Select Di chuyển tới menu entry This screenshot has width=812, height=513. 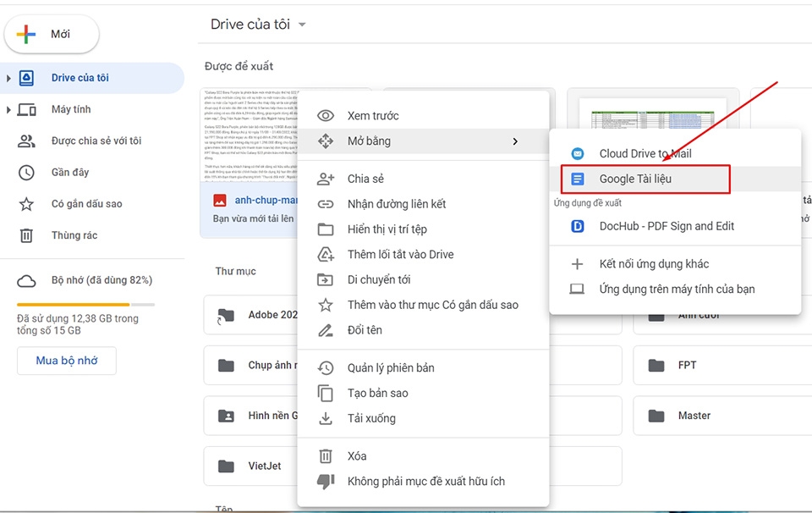pos(423,280)
